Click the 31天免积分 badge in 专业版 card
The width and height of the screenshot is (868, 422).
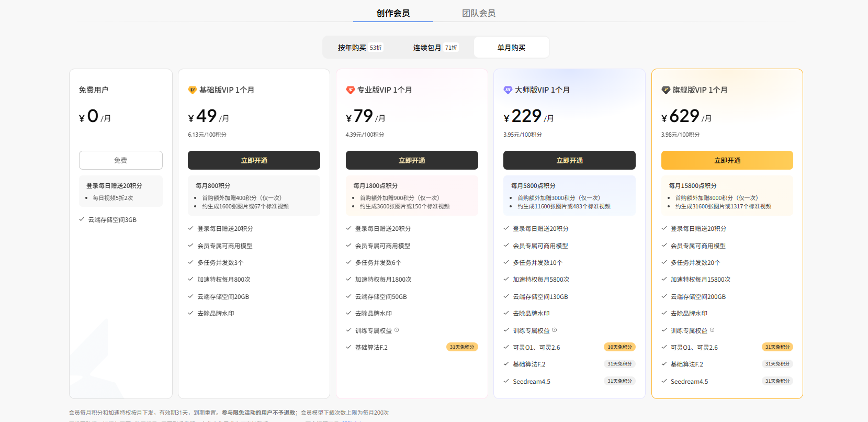[462, 347]
